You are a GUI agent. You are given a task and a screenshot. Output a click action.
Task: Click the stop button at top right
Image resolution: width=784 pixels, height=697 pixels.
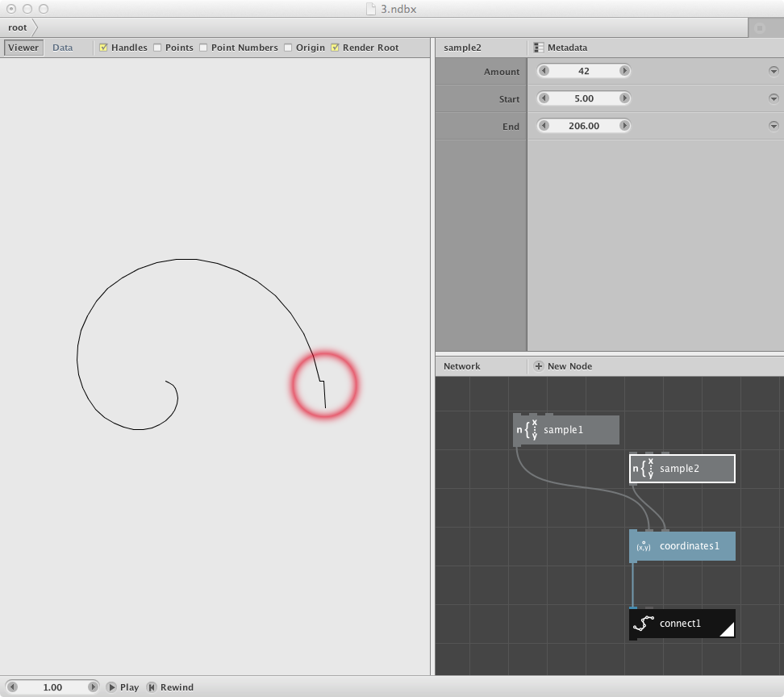pyautogui.click(x=760, y=28)
